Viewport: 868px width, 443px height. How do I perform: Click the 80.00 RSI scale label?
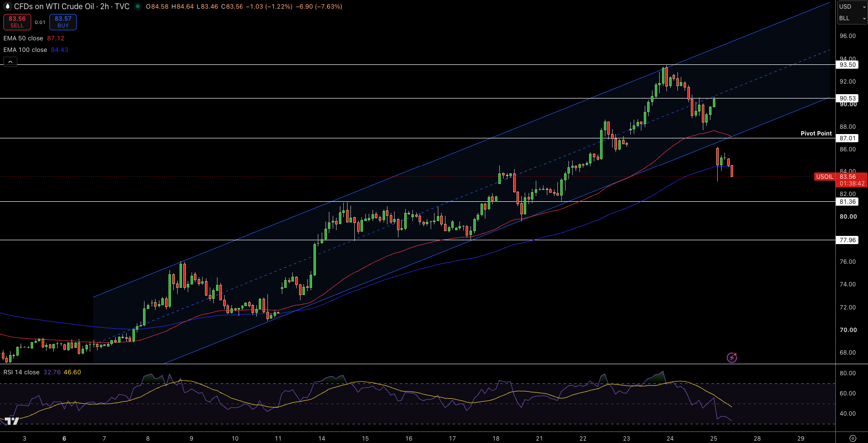847,373
